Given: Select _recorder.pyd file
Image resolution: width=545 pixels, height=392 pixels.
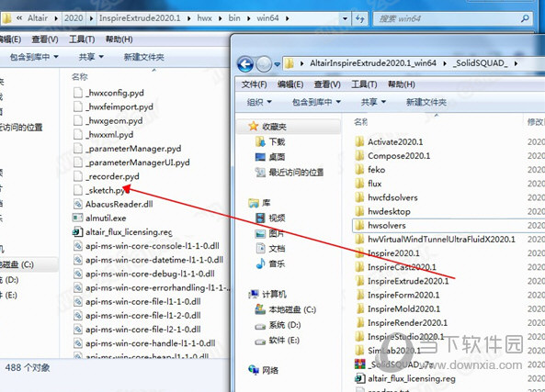Looking at the screenshot, I should [x=112, y=176].
